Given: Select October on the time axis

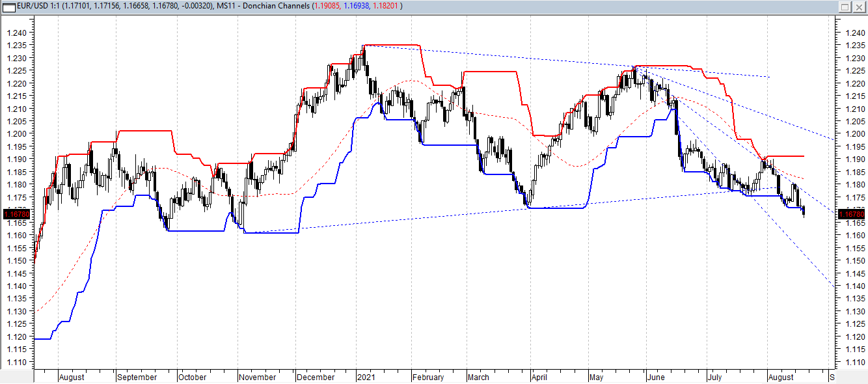Looking at the screenshot, I should (193, 377).
